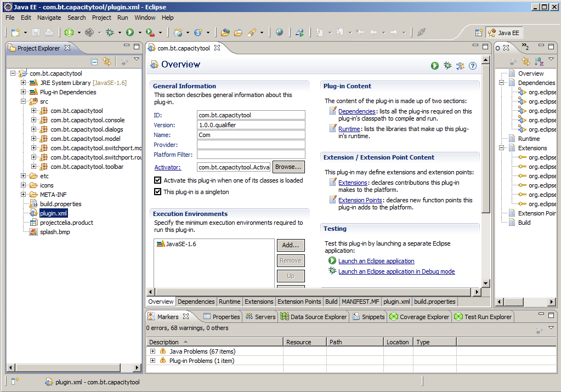Expand Plug-in Problems (1 item)
The width and height of the screenshot is (561, 392).
pos(153,361)
